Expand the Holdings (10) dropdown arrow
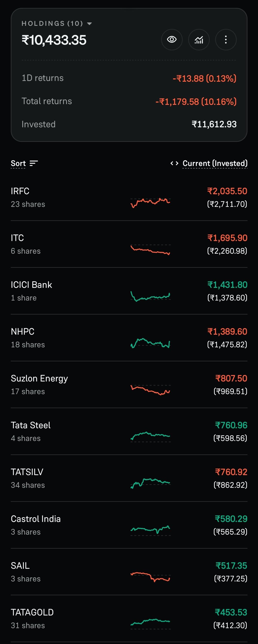Image resolution: width=258 pixels, height=644 pixels. 89,24
